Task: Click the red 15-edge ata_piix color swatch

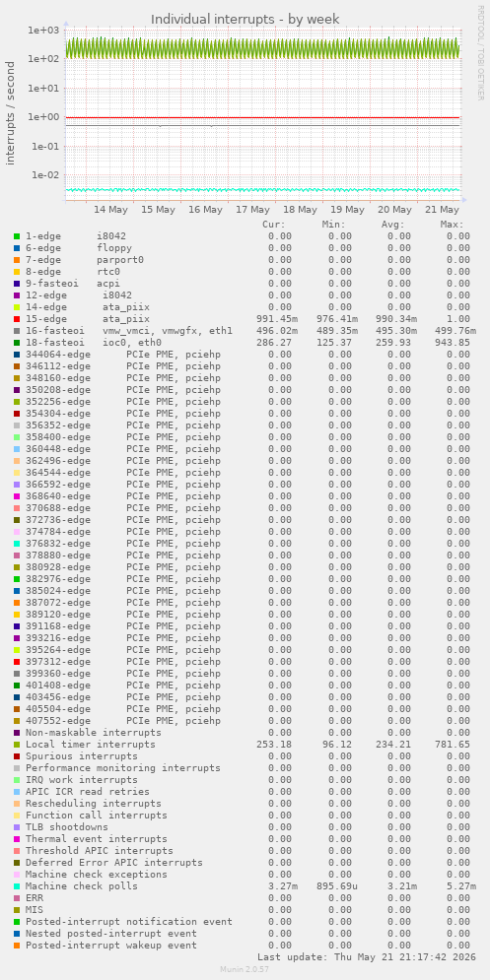Action: [17, 319]
